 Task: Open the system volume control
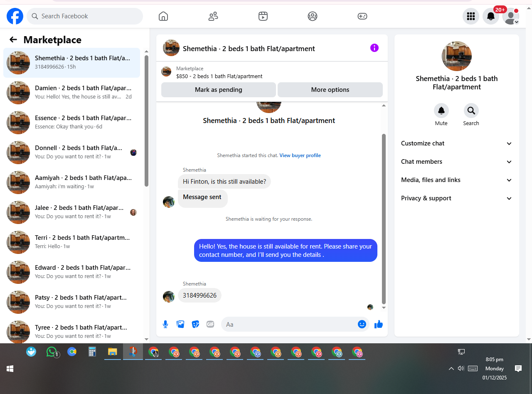461,368
